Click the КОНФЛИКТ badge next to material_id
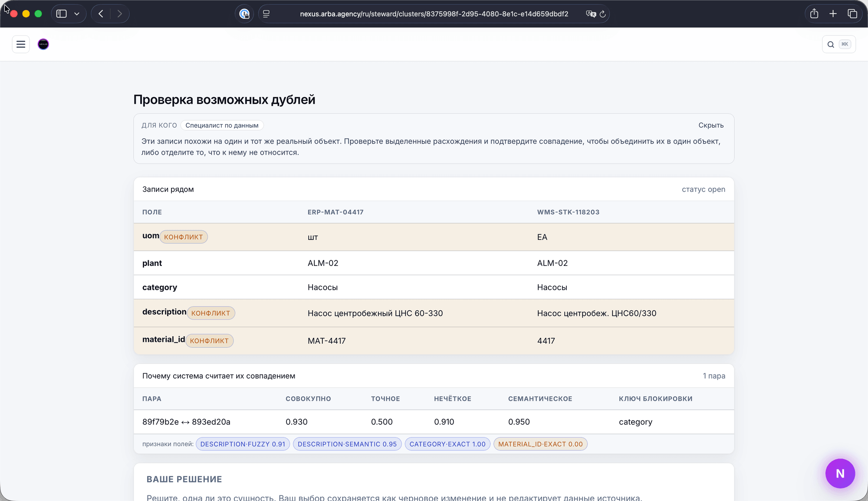 tap(209, 341)
